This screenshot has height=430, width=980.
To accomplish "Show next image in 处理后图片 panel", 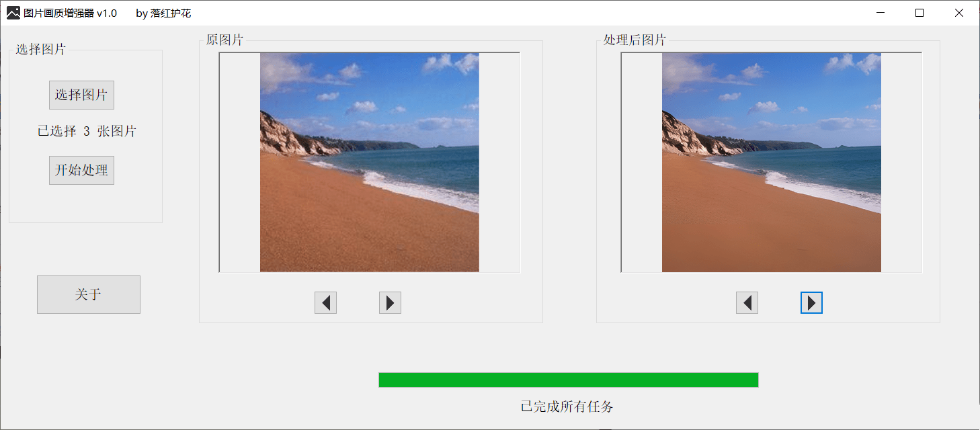I will 811,303.
